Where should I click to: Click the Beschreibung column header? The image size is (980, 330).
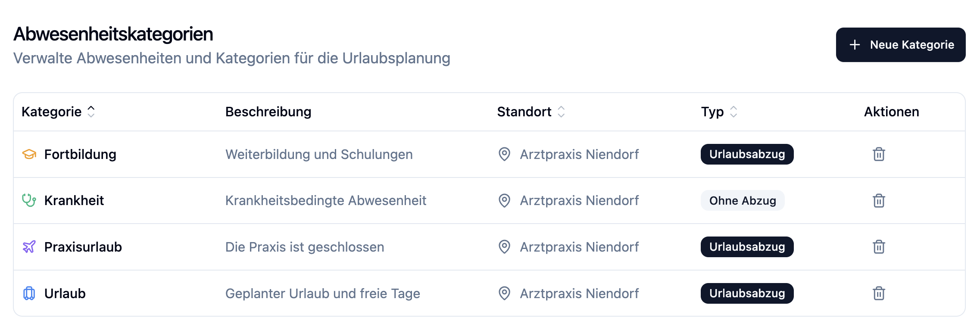(268, 112)
